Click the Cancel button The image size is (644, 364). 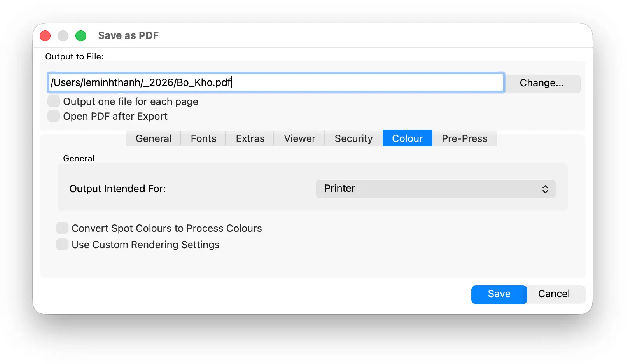[x=554, y=294]
